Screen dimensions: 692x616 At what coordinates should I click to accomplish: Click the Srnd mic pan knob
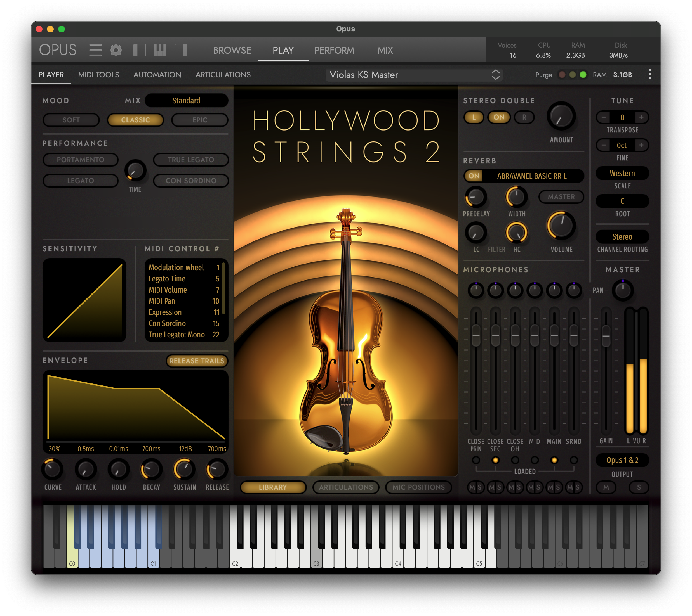[x=573, y=290]
